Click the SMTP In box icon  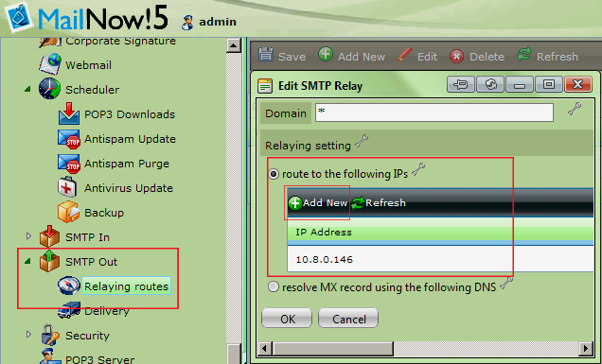(x=50, y=235)
